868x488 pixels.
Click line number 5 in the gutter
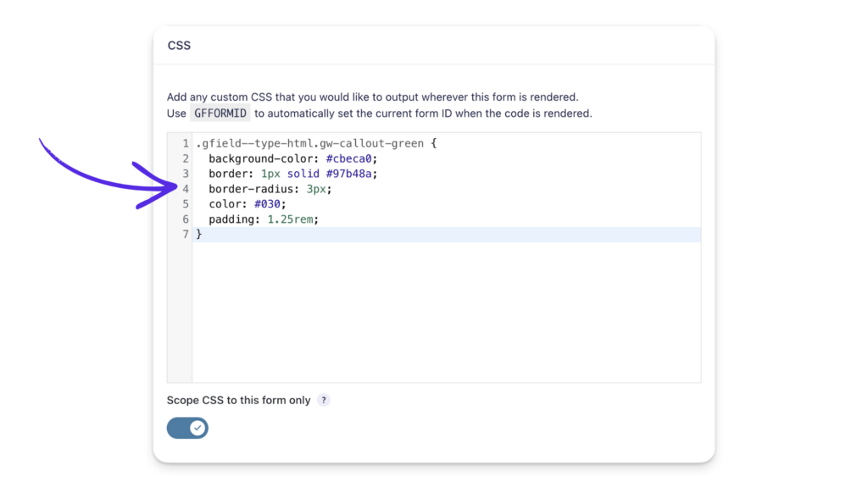pos(186,204)
